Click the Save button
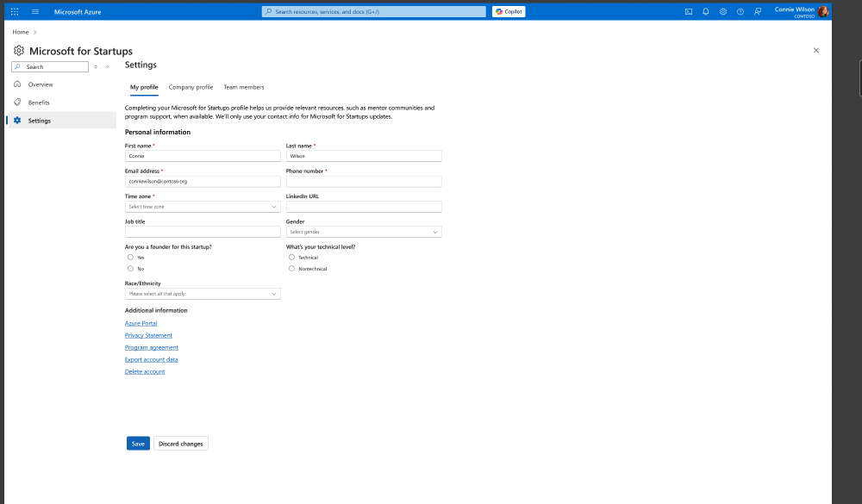This screenshot has width=862, height=504. click(138, 444)
